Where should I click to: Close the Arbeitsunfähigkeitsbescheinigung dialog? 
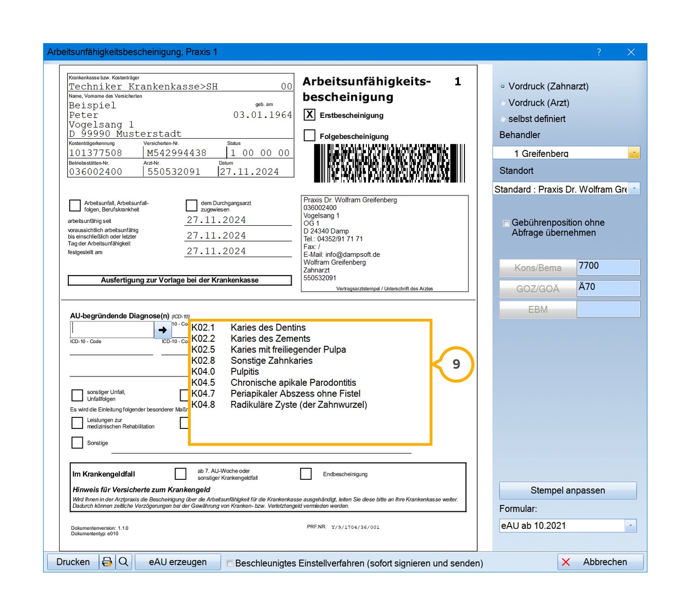631,52
